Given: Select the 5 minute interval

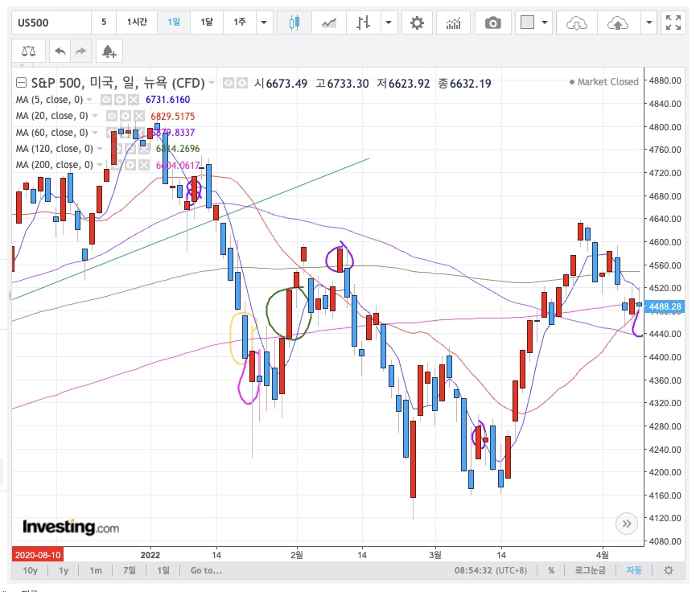Looking at the screenshot, I should pos(104,23).
